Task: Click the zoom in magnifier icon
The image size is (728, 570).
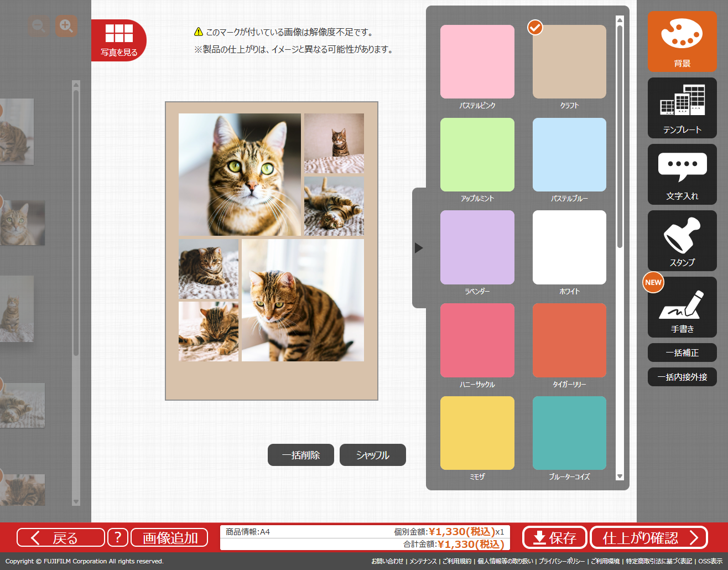Action: coord(66,26)
